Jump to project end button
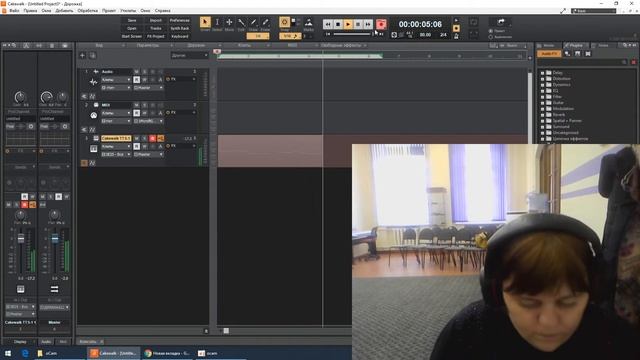 pos(368,24)
